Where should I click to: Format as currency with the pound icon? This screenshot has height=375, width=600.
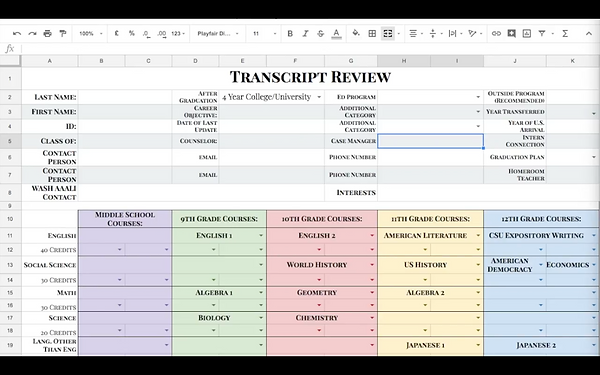(x=116, y=34)
